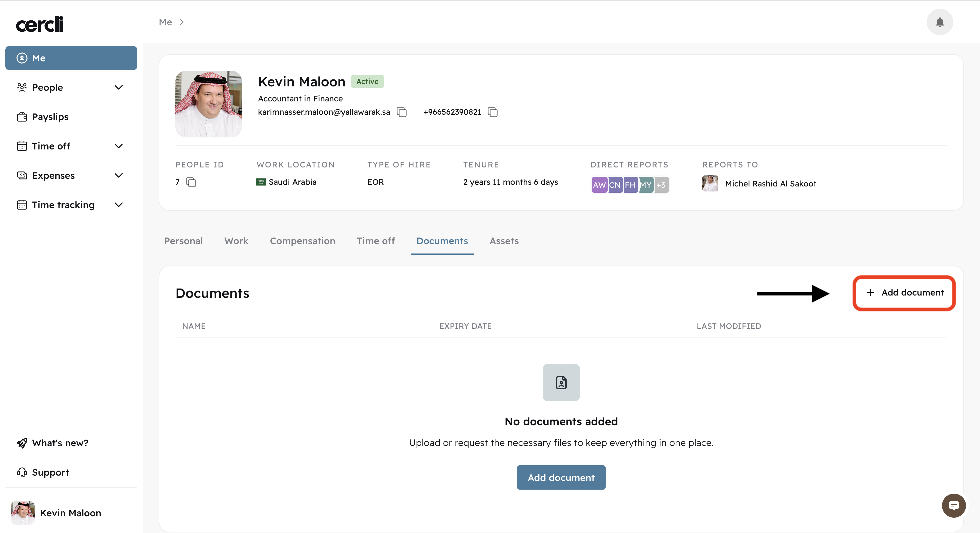Screen dimensions: 980x533
Task: Open Payslips in the sidebar
Action: pos(50,117)
